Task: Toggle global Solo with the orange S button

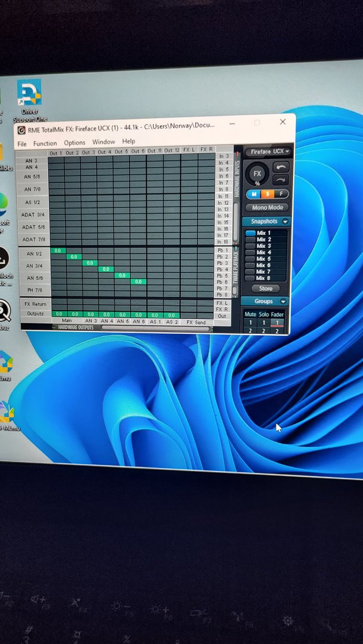Action: click(x=267, y=194)
